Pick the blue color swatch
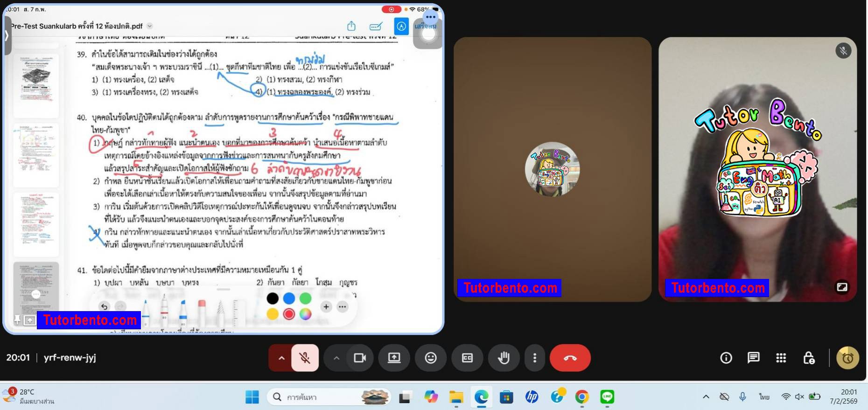This screenshot has height=410, width=868. (289, 298)
